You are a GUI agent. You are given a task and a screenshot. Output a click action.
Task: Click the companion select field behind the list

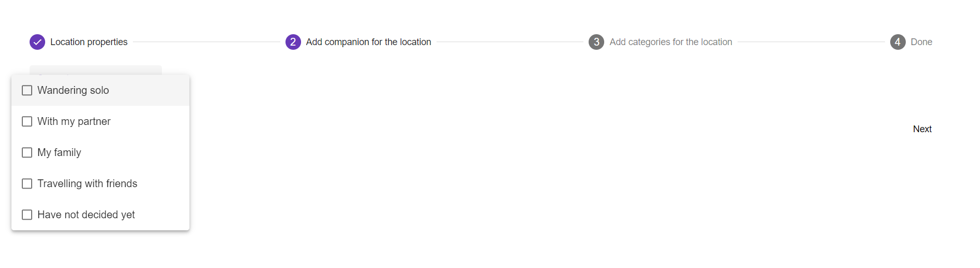click(x=96, y=69)
